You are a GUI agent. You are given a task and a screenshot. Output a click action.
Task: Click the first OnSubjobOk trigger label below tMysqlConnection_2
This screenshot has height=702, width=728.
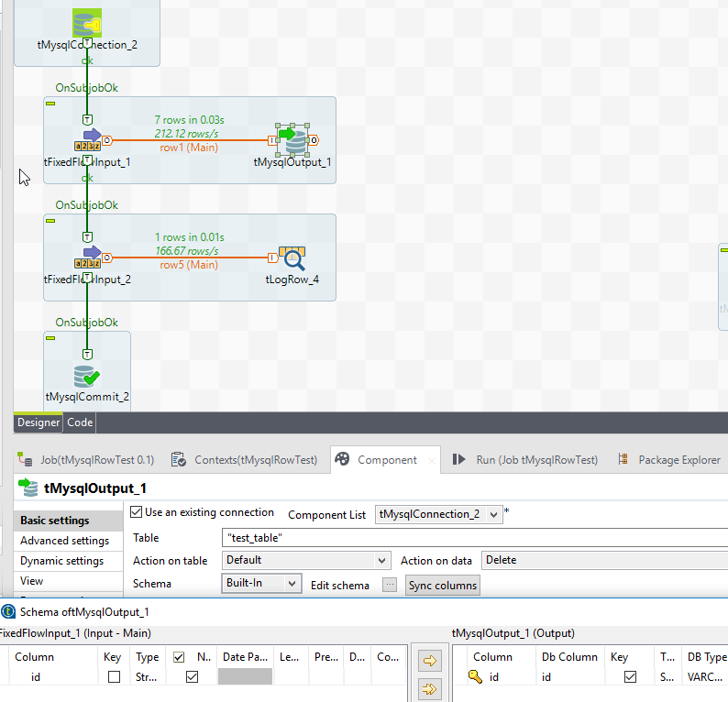87,88
